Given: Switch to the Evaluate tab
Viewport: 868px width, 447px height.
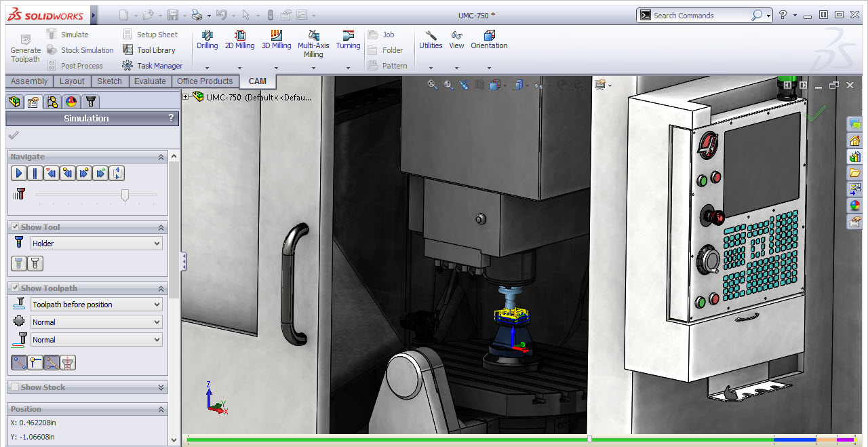Looking at the screenshot, I should click(x=150, y=81).
